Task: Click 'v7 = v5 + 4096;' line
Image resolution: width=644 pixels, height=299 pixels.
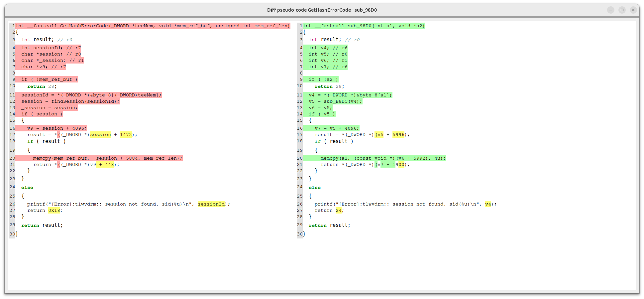Action: click(337, 128)
